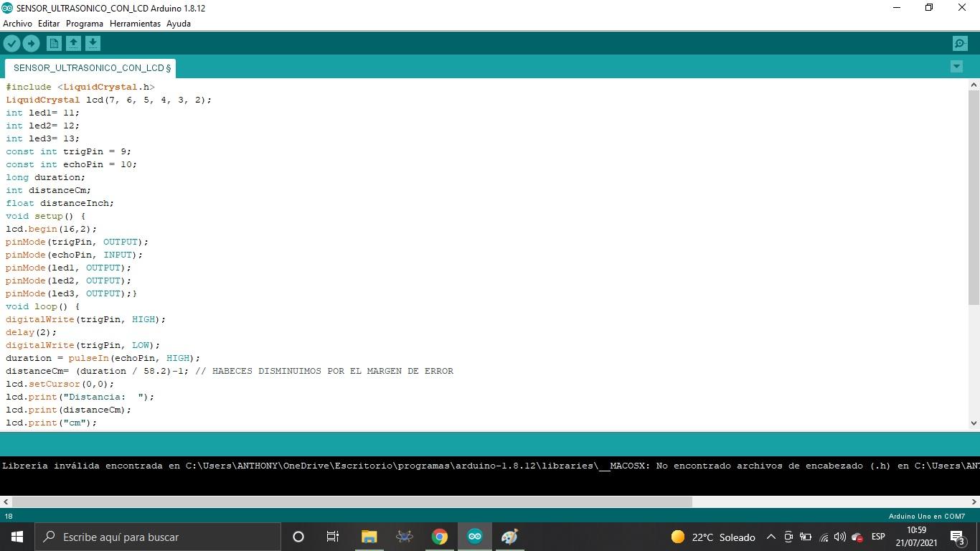The image size is (980, 551).
Task: Click the editor scroll up arrow
Action: click(974, 85)
